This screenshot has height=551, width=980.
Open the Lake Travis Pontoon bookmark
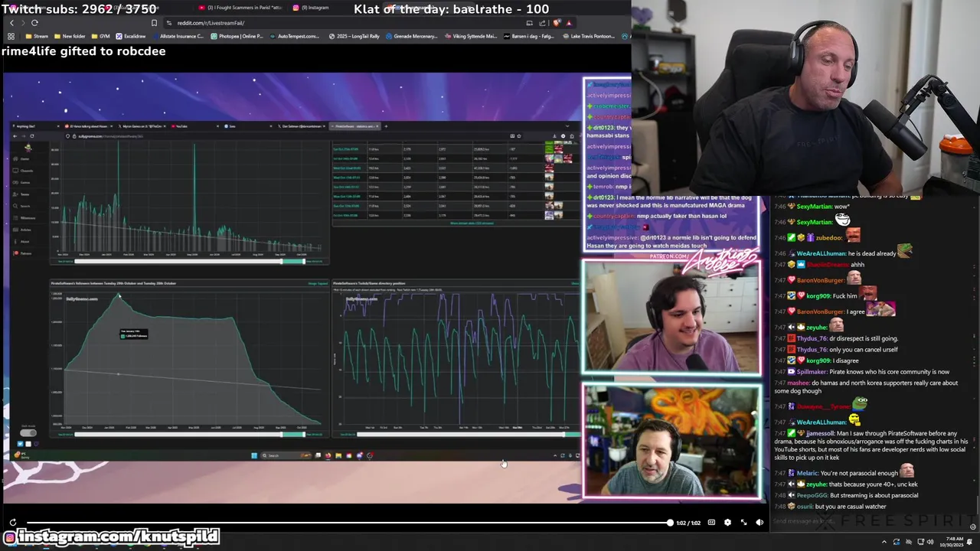tap(588, 36)
